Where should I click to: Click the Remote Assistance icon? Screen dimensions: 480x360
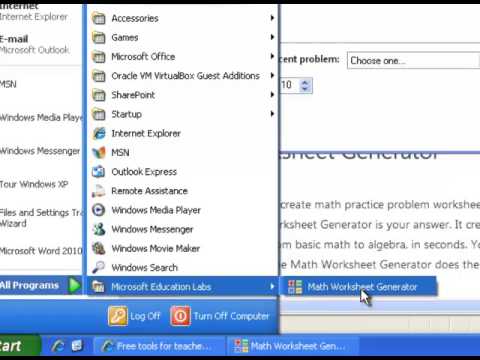(99, 191)
